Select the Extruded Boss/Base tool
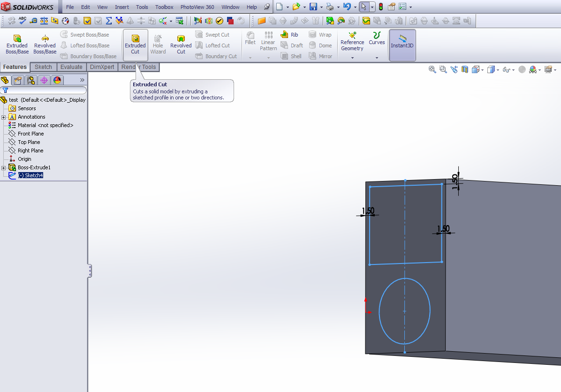561x392 pixels. point(17,45)
